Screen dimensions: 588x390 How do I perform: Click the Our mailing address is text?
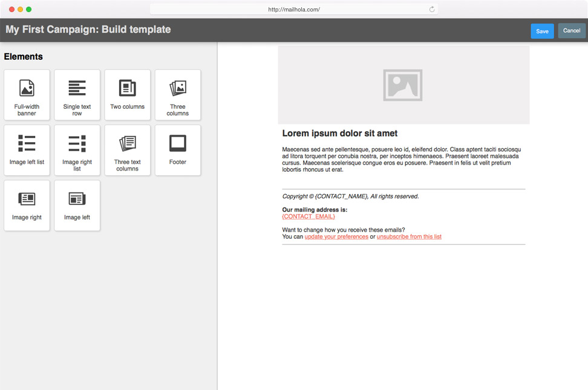click(x=315, y=210)
